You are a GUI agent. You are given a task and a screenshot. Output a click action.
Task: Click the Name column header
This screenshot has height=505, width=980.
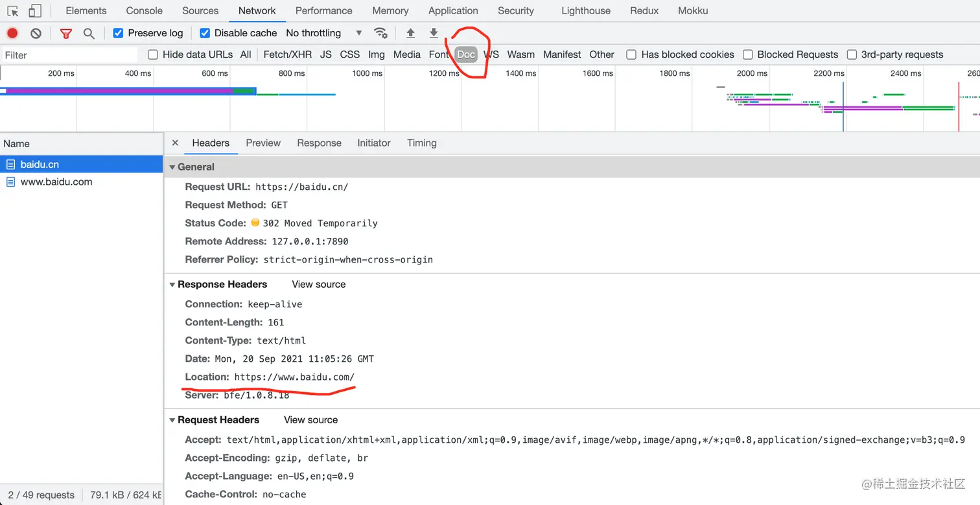point(82,144)
